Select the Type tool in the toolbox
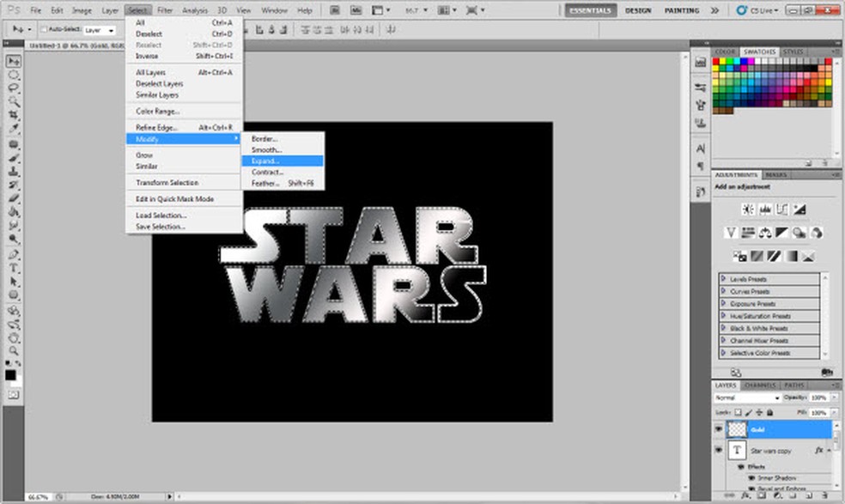845x504 pixels. pyautogui.click(x=15, y=267)
